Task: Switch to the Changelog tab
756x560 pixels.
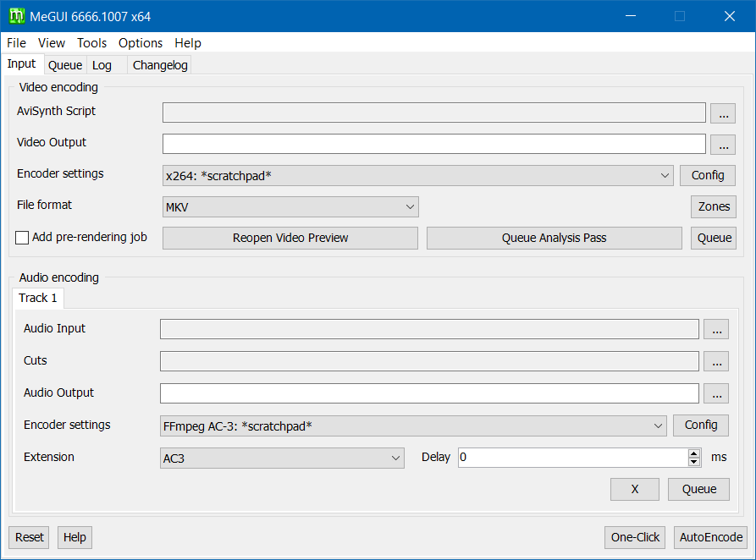Action: pyautogui.click(x=160, y=65)
